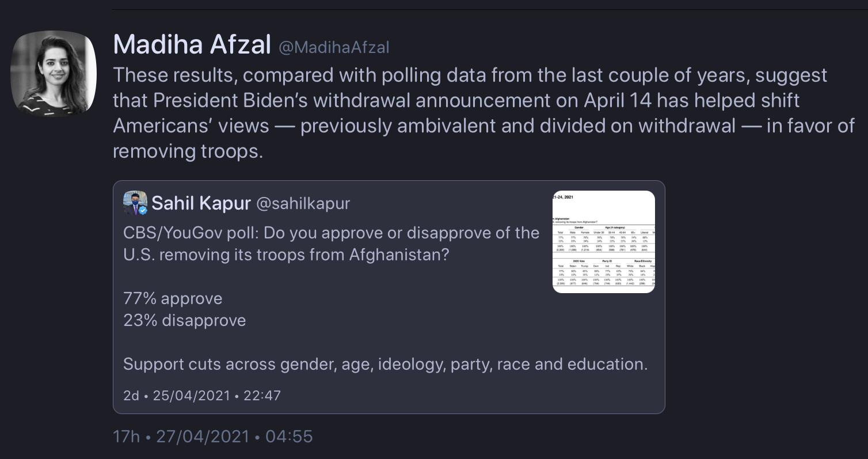Click the 17h • 27/04/2021 timestamp
Viewport: 868px width, 459px height.
pyautogui.click(x=213, y=436)
